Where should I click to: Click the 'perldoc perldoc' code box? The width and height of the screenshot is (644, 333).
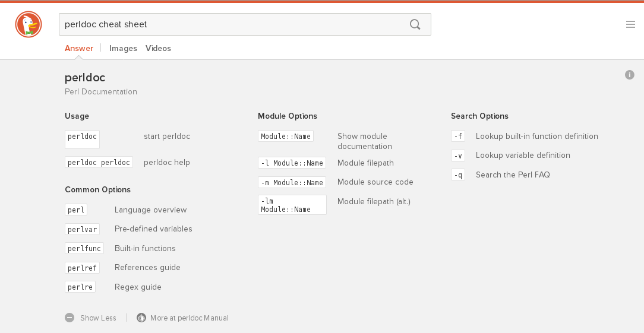point(99,162)
